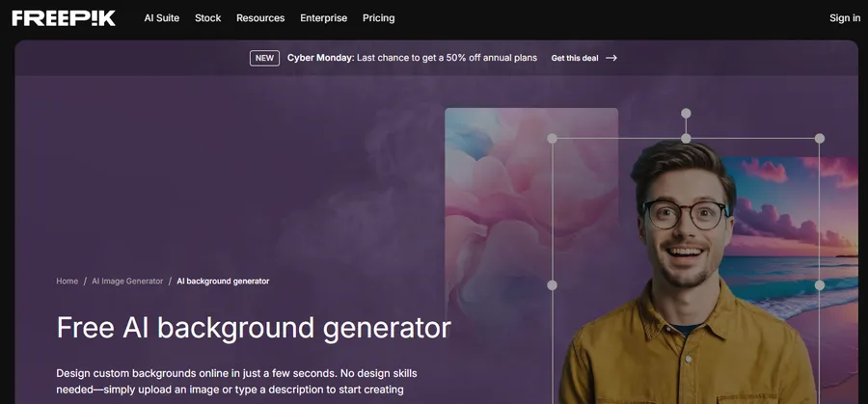The width and height of the screenshot is (868, 404).
Task: Click the left-middle edge resize handle
Action: click(553, 285)
